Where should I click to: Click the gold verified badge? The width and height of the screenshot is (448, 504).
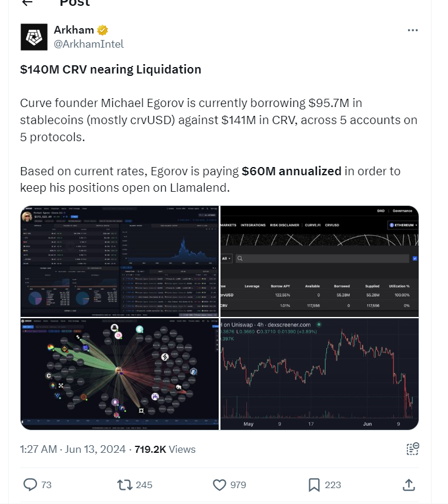pyautogui.click(x=102, y=30)
